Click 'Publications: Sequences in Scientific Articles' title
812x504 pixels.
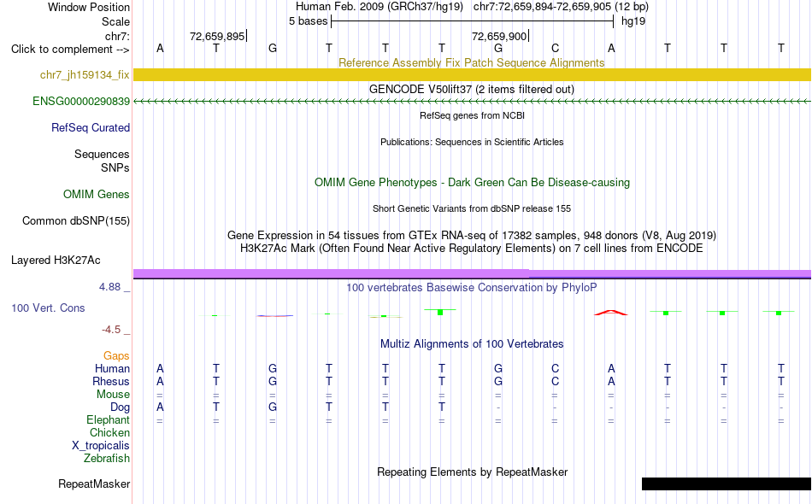472,142
